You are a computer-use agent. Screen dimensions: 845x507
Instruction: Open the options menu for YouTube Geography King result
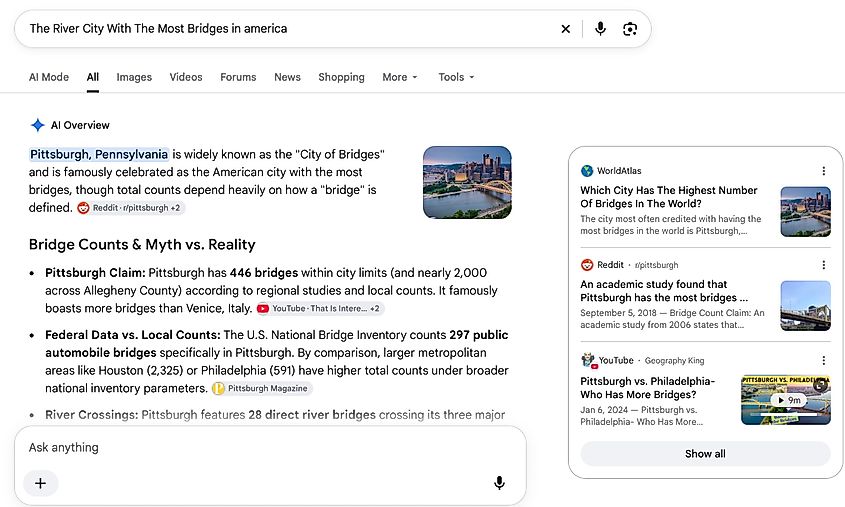(823, 360)
